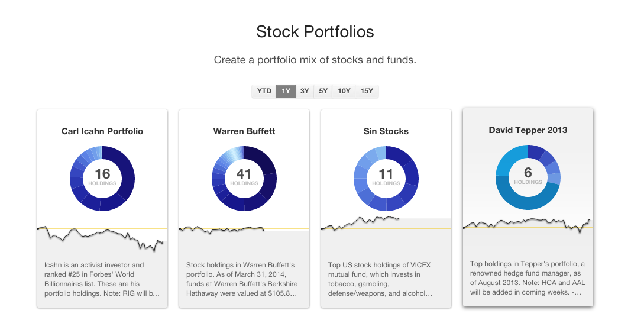Select the YTD time range
The image size is (644, 333).
click(x=264, y=91)
